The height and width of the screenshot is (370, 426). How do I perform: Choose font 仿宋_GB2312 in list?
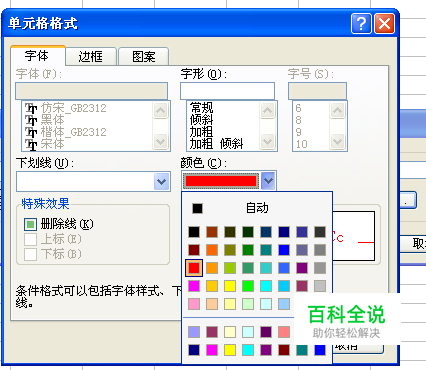[74, 108]
